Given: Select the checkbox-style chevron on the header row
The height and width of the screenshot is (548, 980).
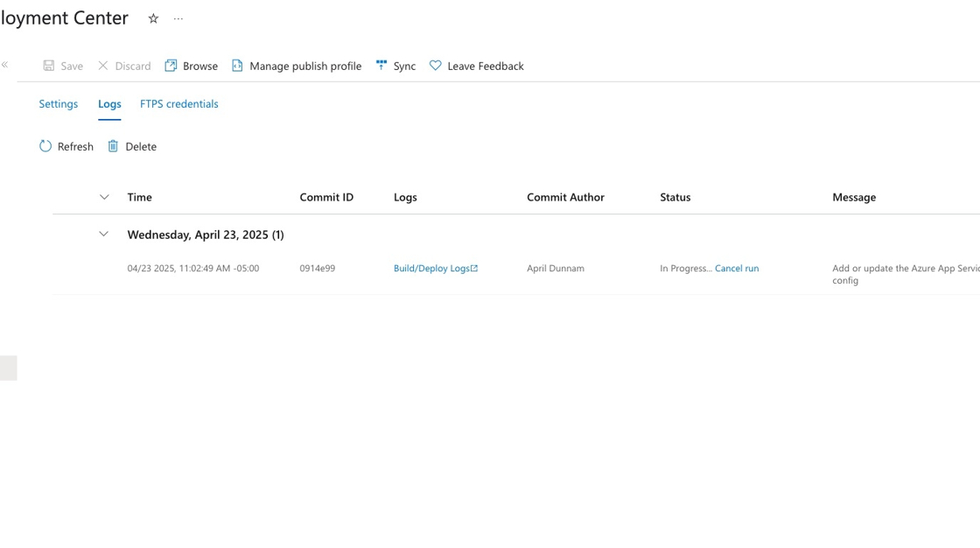Looking at the screenshot, I should [104, 196].
